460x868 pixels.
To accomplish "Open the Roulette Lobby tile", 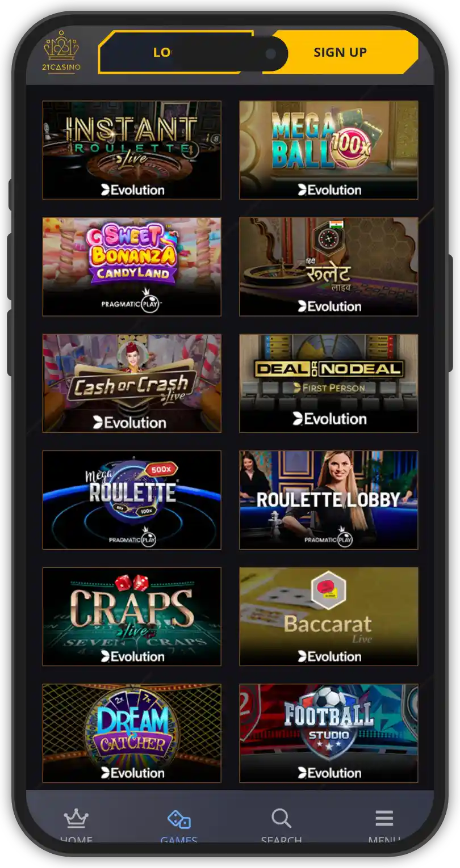I will tap(329, 500).
